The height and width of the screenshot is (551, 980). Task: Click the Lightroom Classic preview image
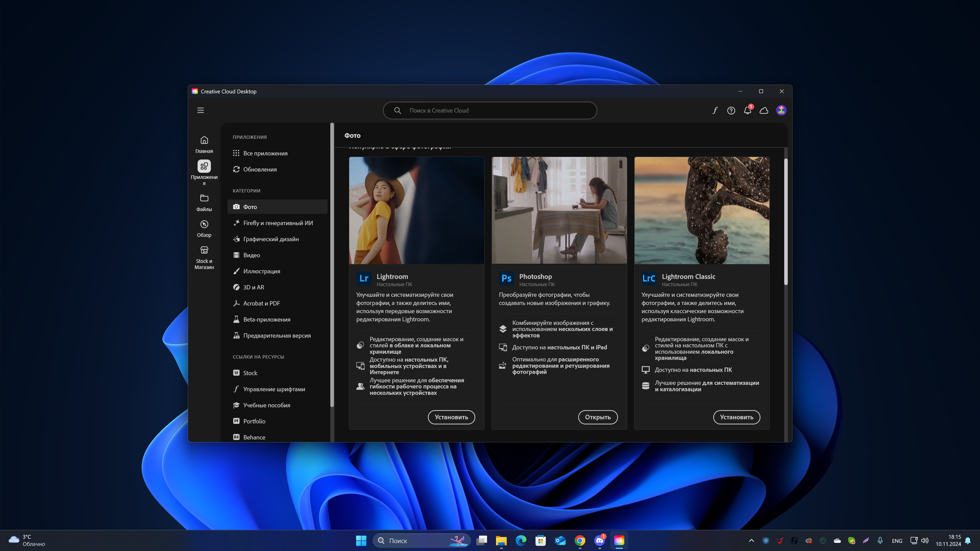[702, 210]
